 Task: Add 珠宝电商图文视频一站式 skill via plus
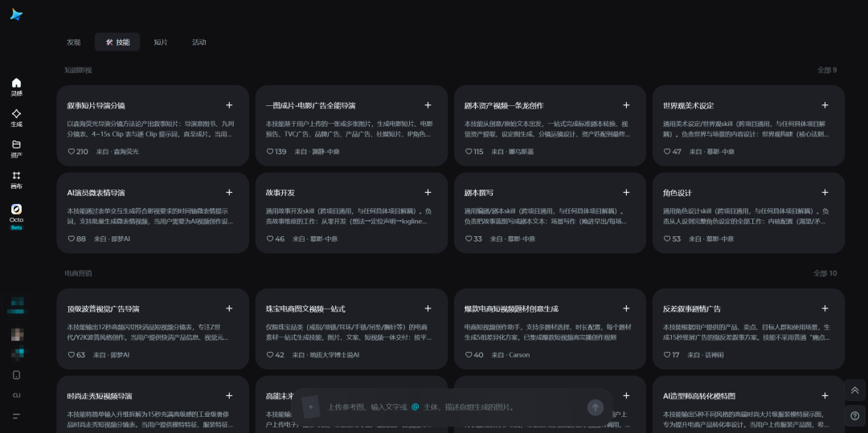click(x=428, y=308)
